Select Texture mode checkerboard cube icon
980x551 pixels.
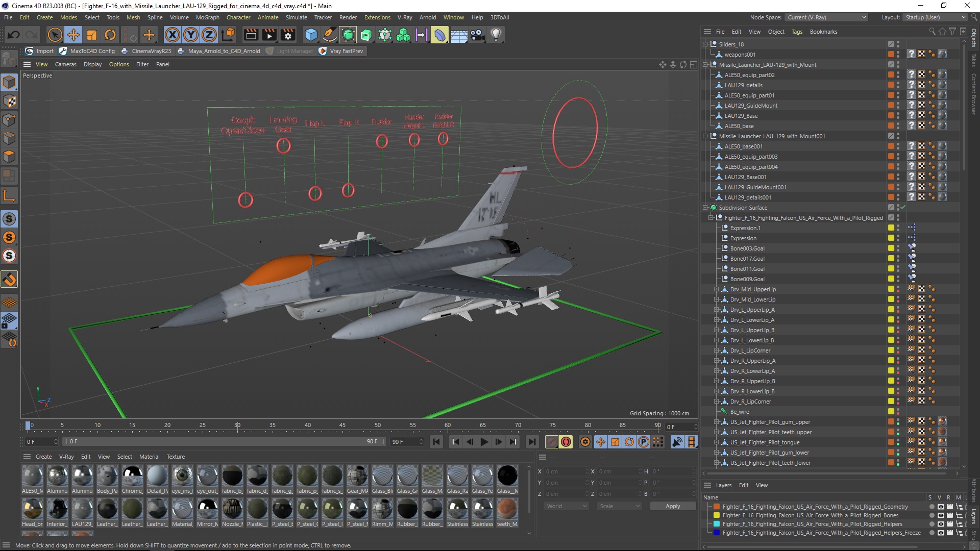click(9, 101)
